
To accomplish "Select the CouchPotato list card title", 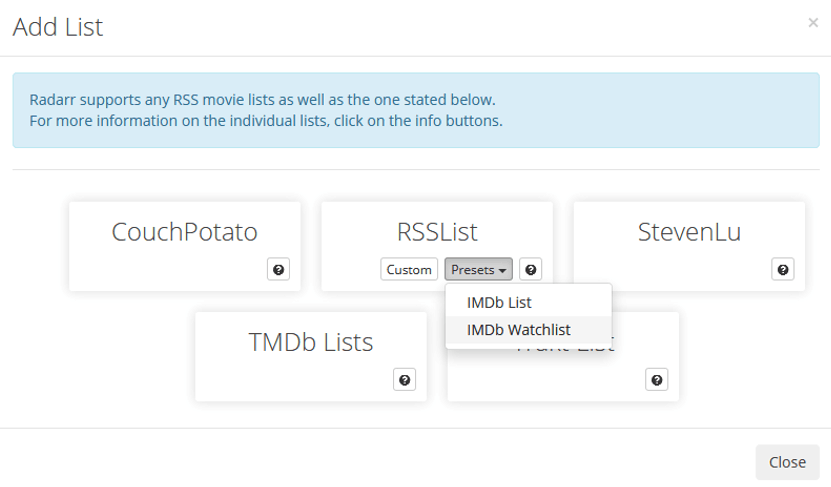I will (184, 232).
